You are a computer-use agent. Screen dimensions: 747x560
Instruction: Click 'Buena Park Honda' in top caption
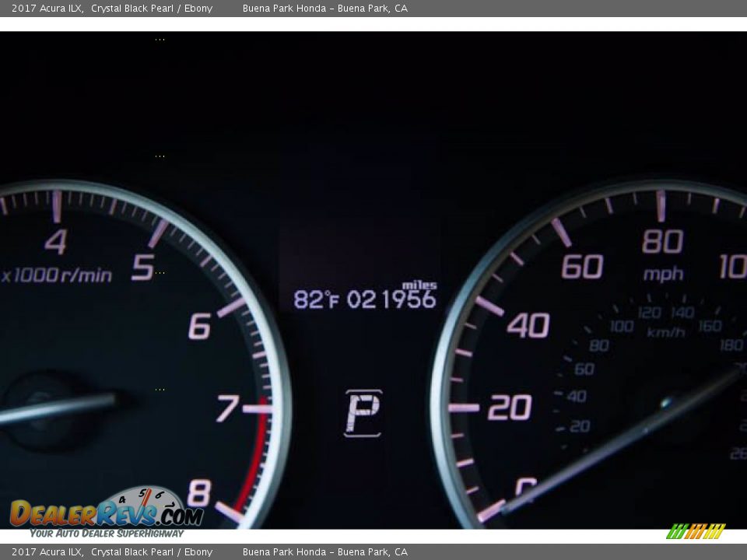pyautogui.click(x=284, y=9)
